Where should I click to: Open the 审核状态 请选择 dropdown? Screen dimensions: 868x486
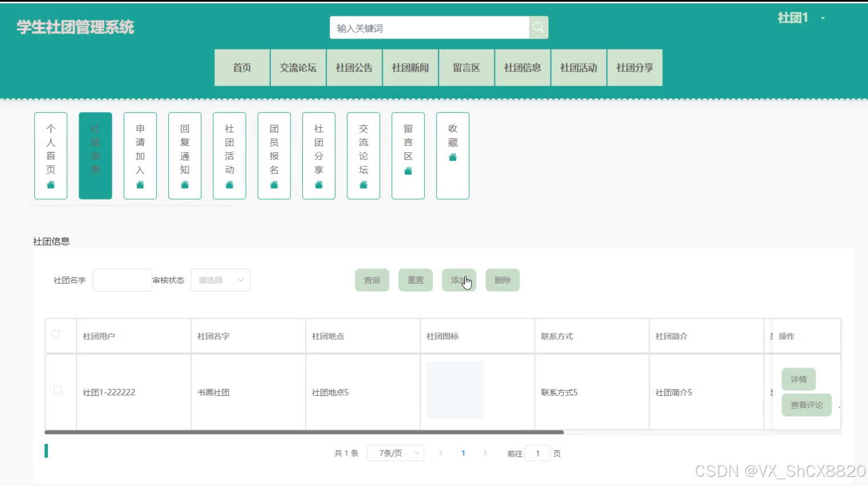(221, 280)
